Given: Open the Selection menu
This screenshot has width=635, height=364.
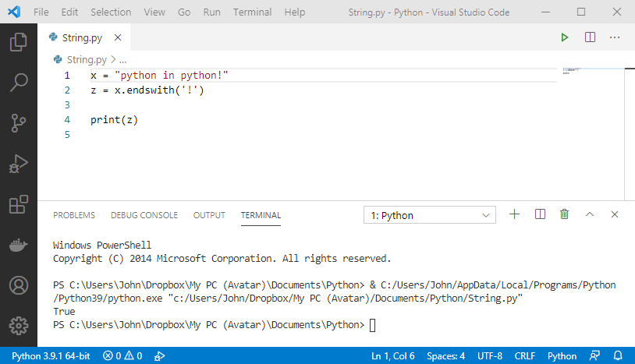Looking at the screenshot, I should click(x=111, y=12).
